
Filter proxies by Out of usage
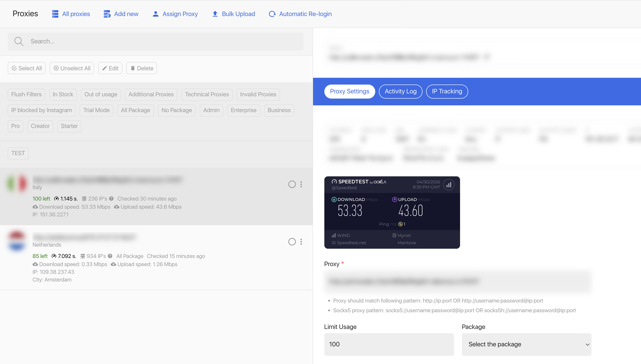pyautogui.click(x=101, y=95)
